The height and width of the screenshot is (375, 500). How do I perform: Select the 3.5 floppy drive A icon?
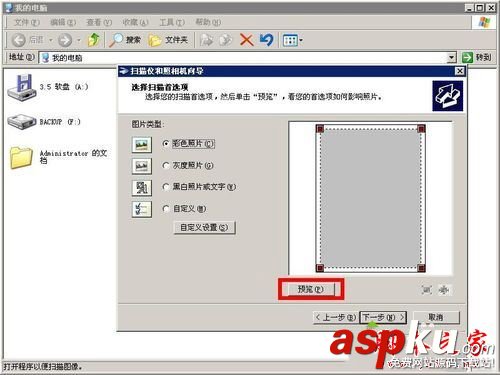tap(22, 88)
